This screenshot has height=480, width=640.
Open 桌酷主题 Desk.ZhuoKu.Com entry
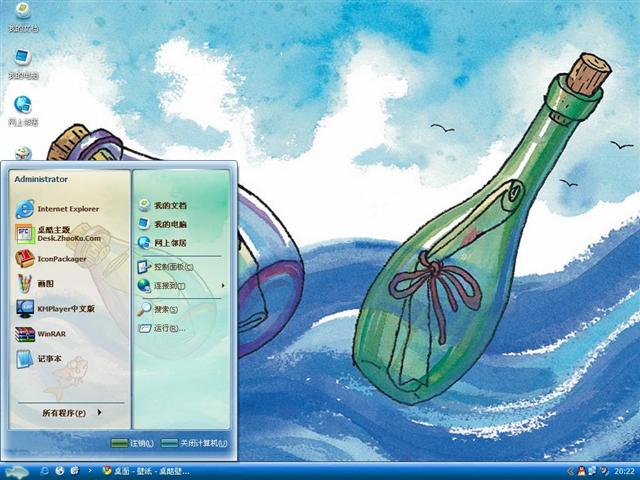pyautogui.click(x=58, y=234)
